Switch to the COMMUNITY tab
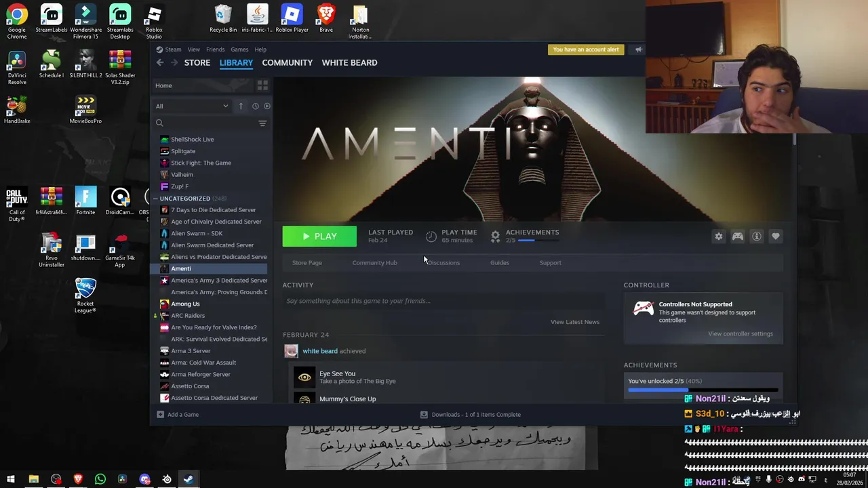868x488 pixels. tap(288, 62)
